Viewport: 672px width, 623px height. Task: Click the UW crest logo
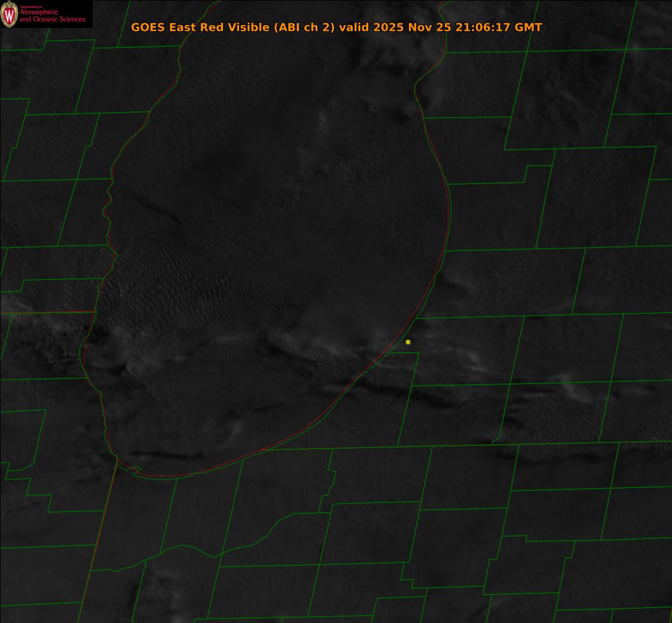9,14
